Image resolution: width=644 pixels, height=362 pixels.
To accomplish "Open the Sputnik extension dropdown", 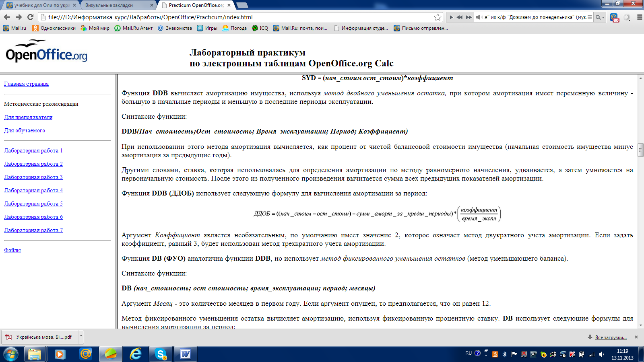I will 627,17.
